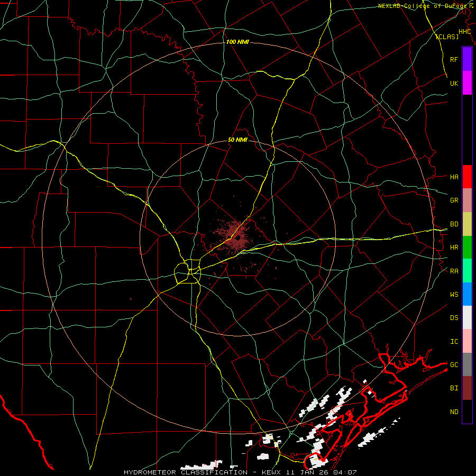Select the BD yellow legend block

coord(467,224)
